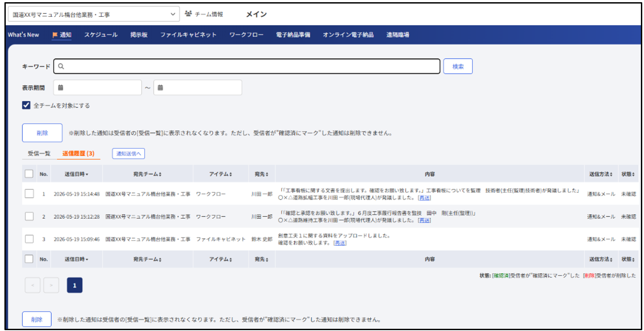Image resolution: width=644 pixels, height=331 pixels.
Task: Open the start date calendar icon
Action: point(60,88)
